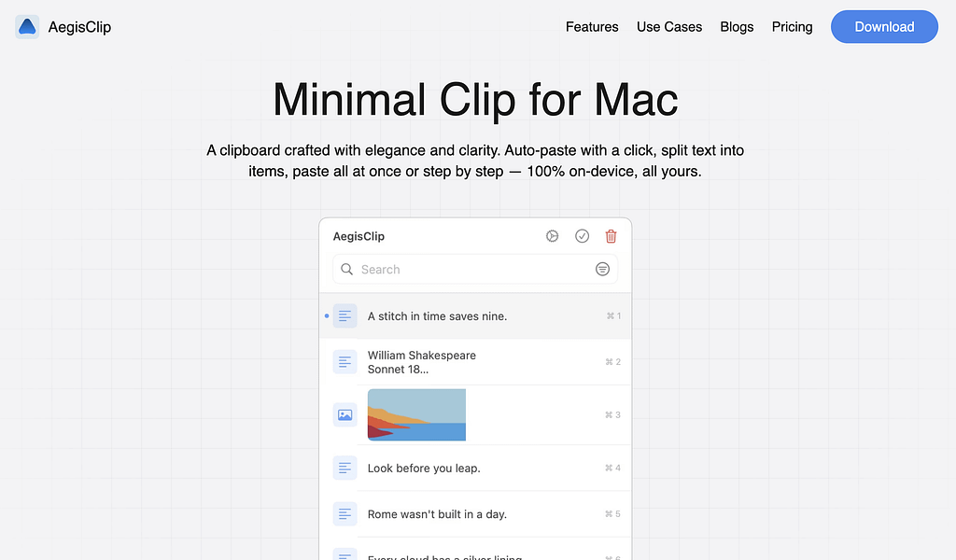Screen dimensions: 956x560
Task: Click the checkmark selection icon in the header
Action: click(x=582, y=236)
